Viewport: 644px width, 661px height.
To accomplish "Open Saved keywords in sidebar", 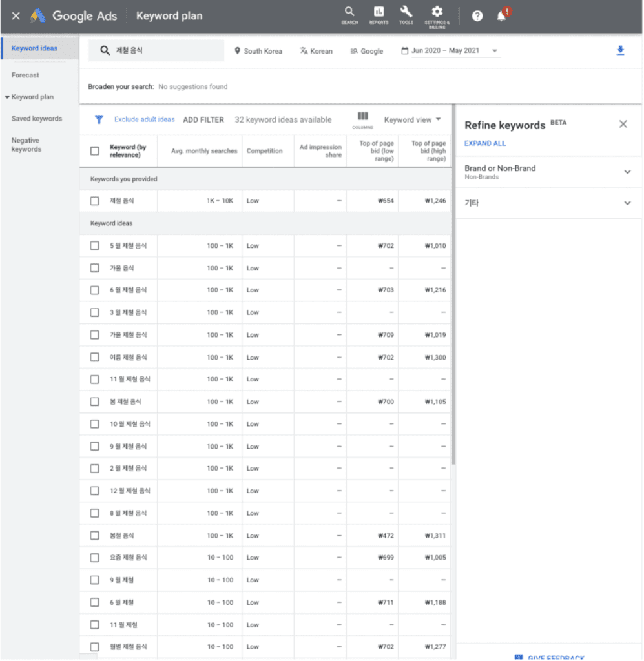I will pyautogui.click(x=37, y=119).
